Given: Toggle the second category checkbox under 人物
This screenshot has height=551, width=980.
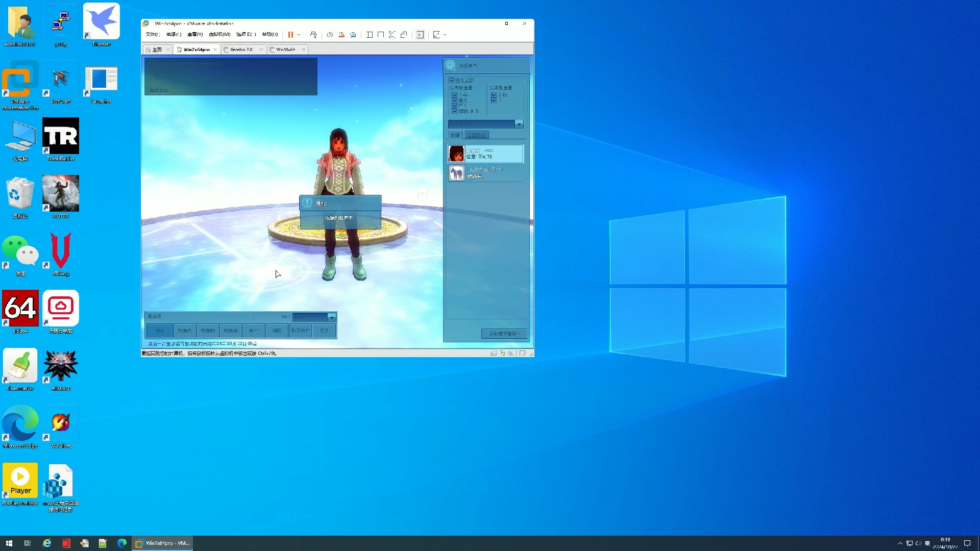Looking at the screenshot, I should click(494, 101).
